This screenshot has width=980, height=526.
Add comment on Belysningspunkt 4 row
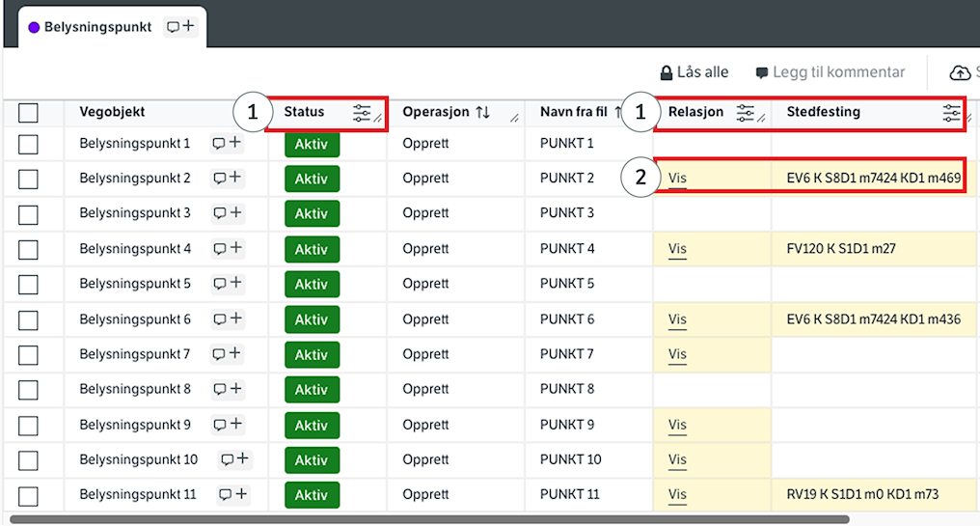pyautogui.click(x=228, y=249)
